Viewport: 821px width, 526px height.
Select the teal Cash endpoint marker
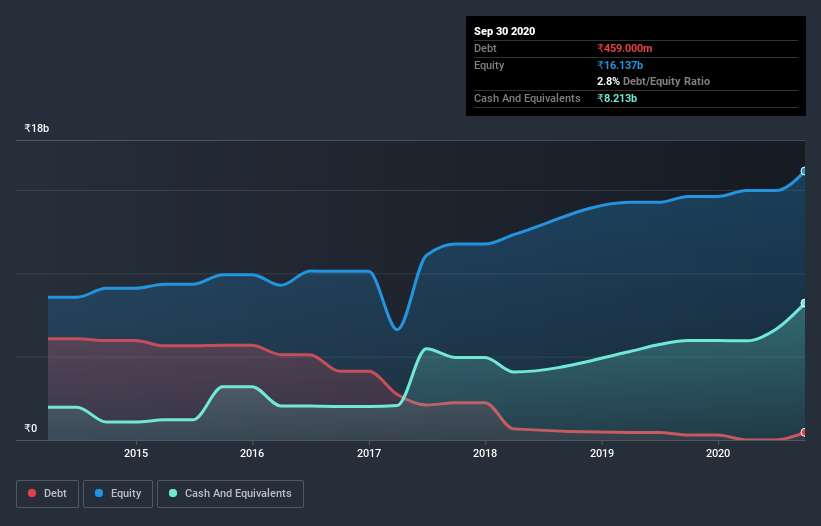pos(804,303)
